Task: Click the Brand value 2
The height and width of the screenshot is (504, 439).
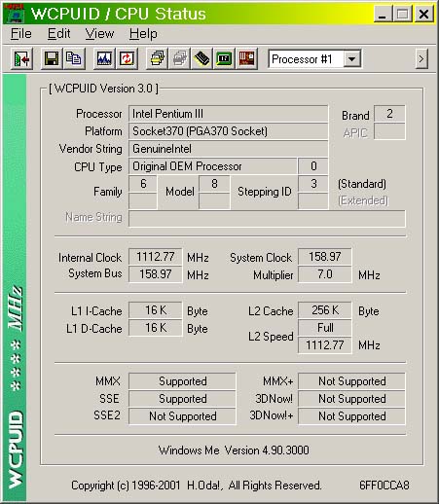Action: coord(389,114)
